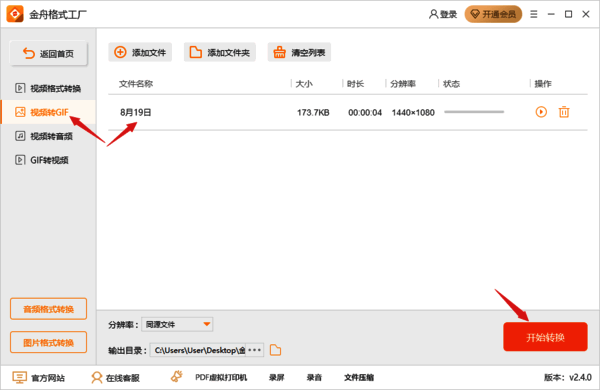Click the 添加文件 button

tap(140, 52)
